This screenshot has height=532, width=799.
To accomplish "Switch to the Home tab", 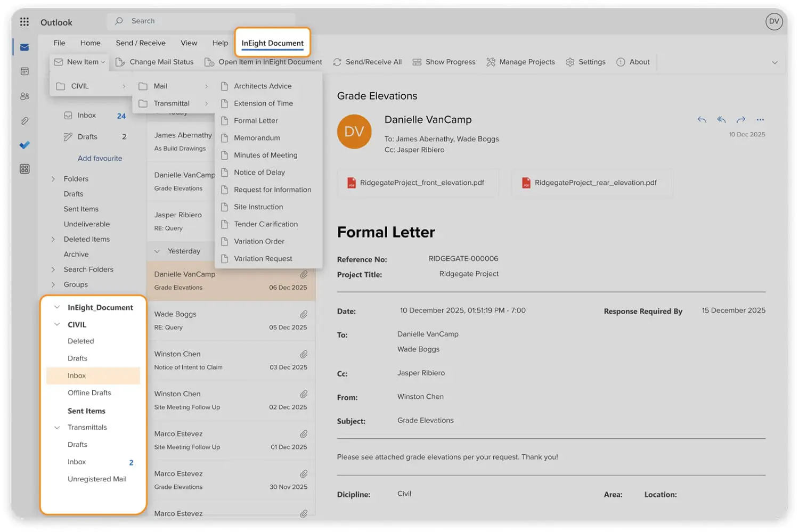I will pos(90,43).
